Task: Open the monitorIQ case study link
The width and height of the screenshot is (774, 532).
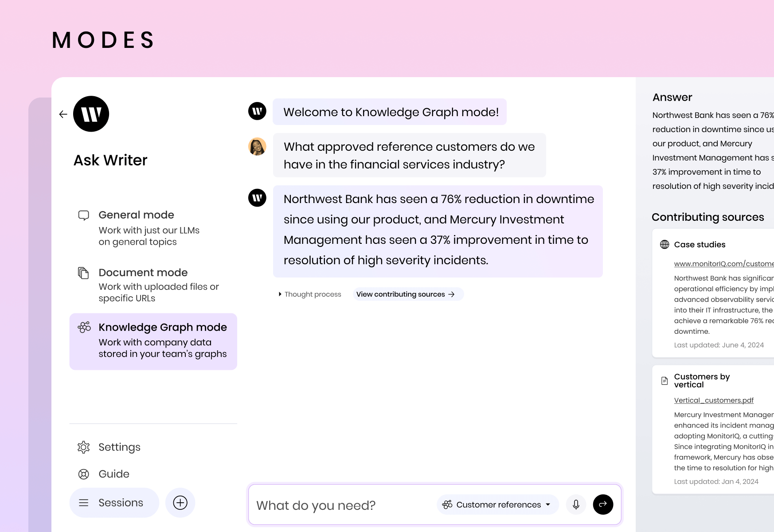Action: point(723,264)
